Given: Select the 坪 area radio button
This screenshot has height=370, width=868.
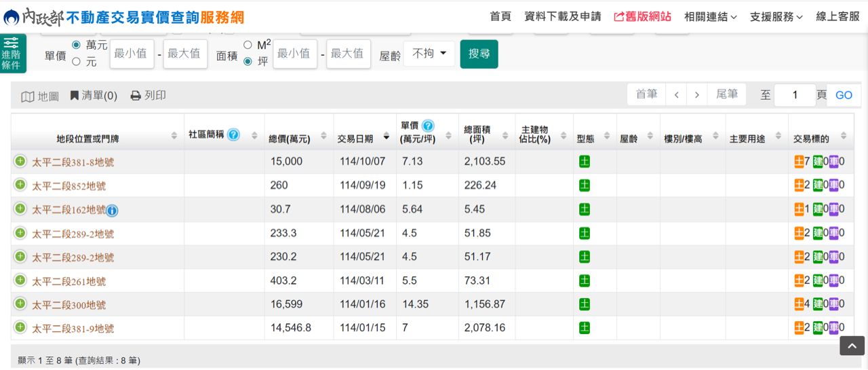Looking at the screenshot, I should click(x=247, y=62).
